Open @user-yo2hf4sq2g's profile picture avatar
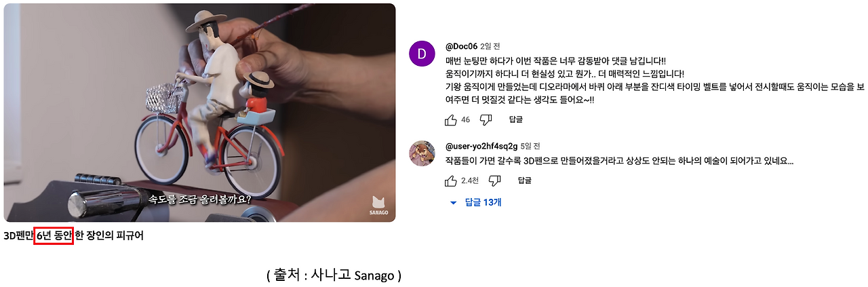Screen dimensions: 868x287 point(422,153)
